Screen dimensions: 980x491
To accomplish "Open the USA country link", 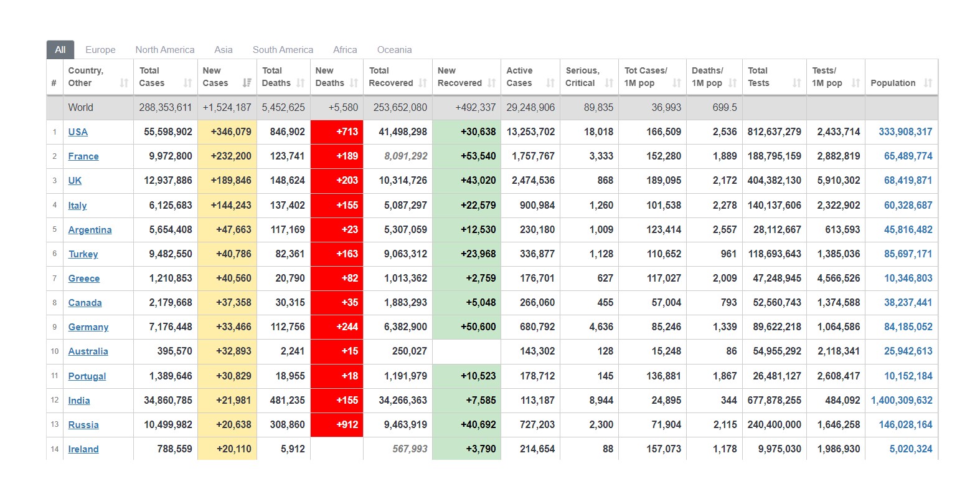I will point(78,132).
